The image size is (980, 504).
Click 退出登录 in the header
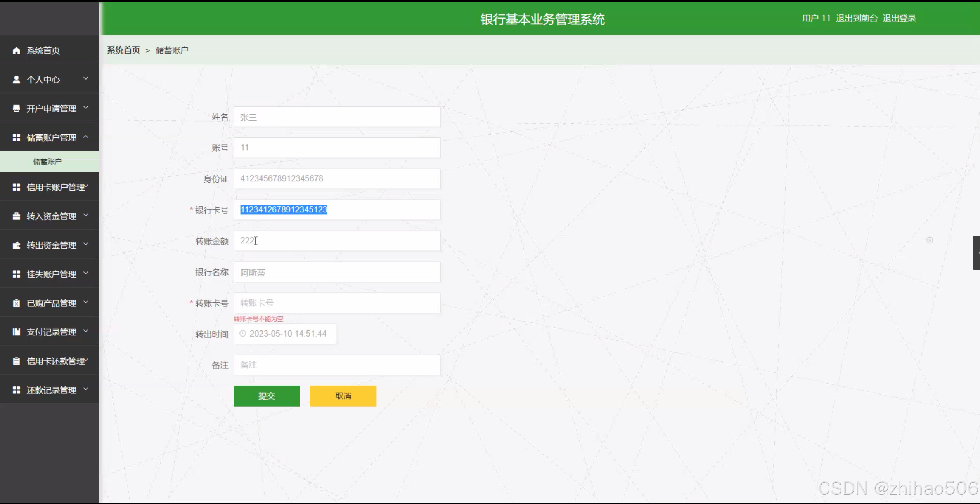coord(899,18)
